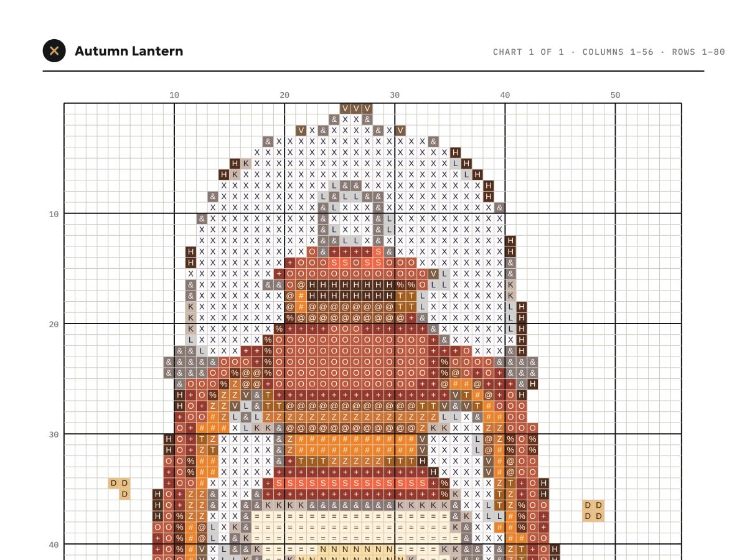Screen dimensions: 747x560
Task: Select the "Autumn Lantern" chart title
Action: point(129,51)
